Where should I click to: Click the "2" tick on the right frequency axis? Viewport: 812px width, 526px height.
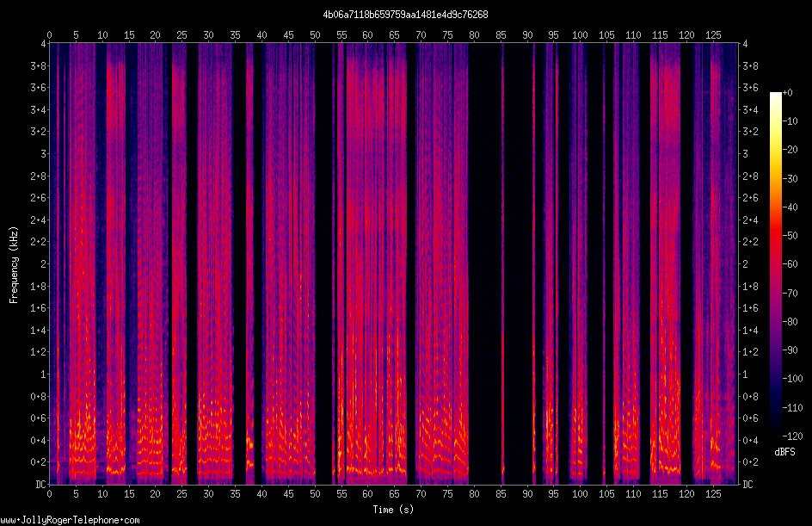pyautogui.click(x=745, y=264)
